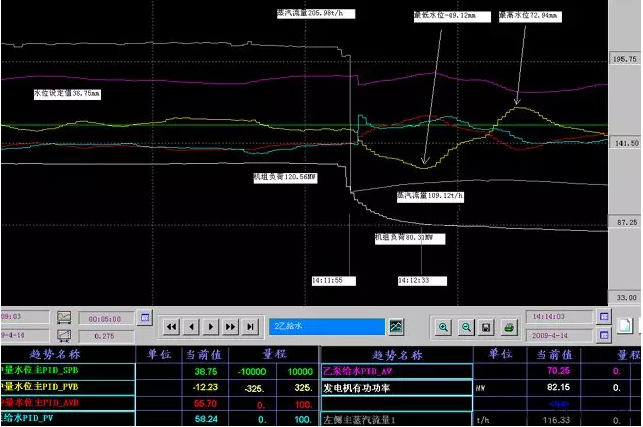Click the 14:11:55 time marker on the chart

pos(327,280)
